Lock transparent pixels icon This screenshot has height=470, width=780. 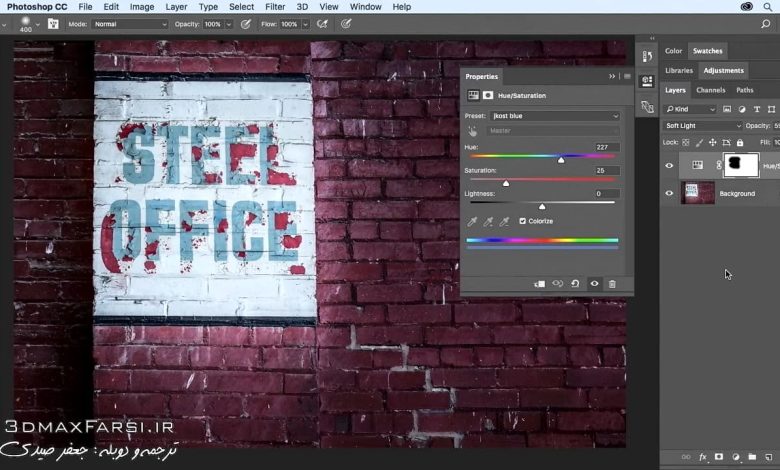click(685, 143)
